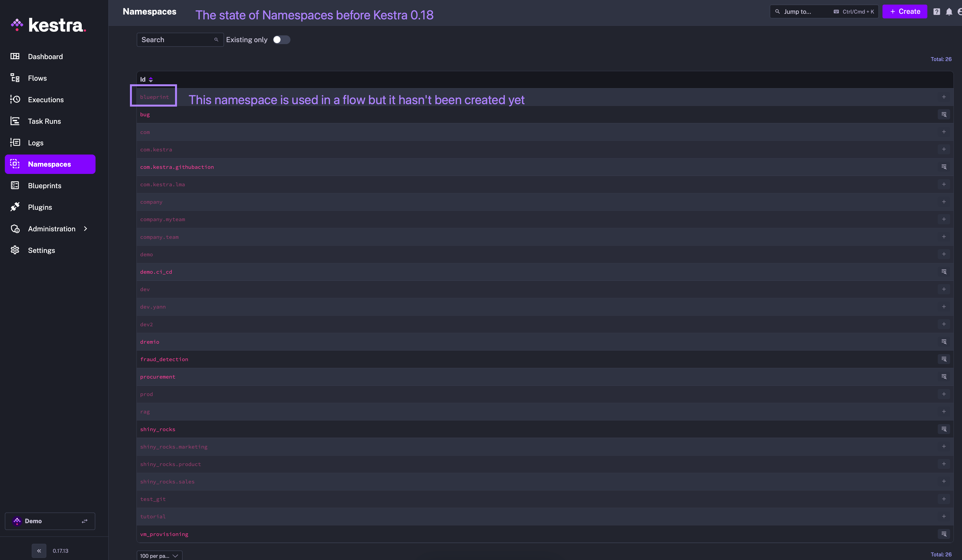Select Logs in the sidebar menu
Screen dimensions: 962x560
coord(35,143)
